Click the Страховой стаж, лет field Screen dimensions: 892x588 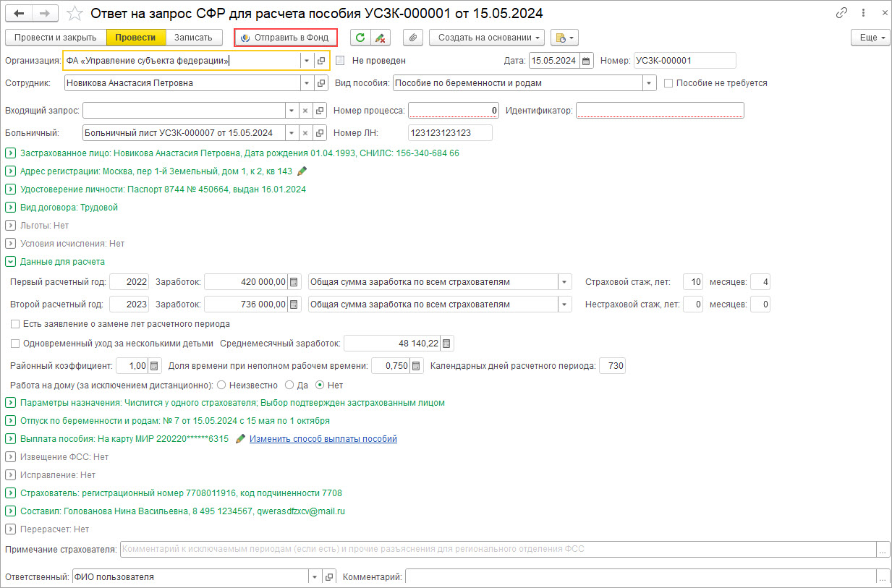click(x=692, y=282)
